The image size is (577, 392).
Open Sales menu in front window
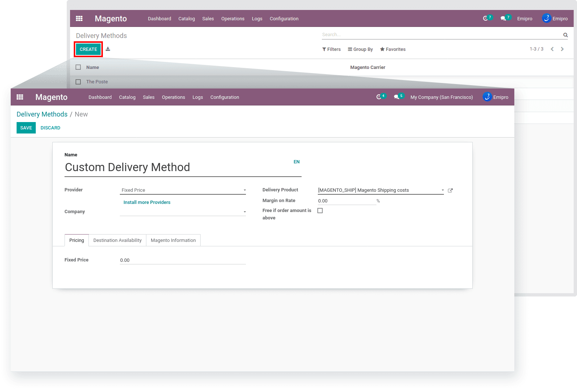(x=149, y=97)
